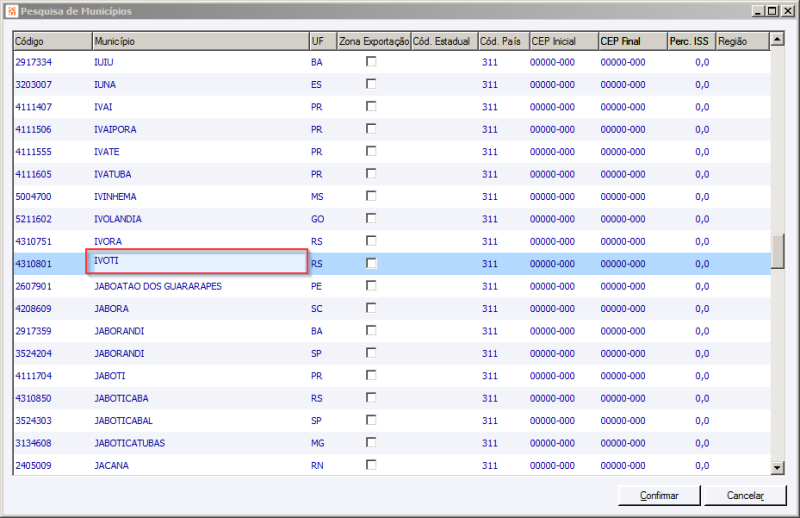The image size is (800, 518).
Task: Click the UF column header
Action: coord(323,41)
